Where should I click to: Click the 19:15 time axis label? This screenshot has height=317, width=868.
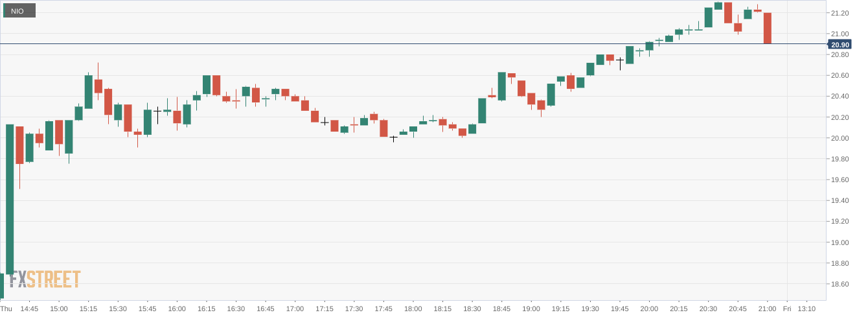560,309
